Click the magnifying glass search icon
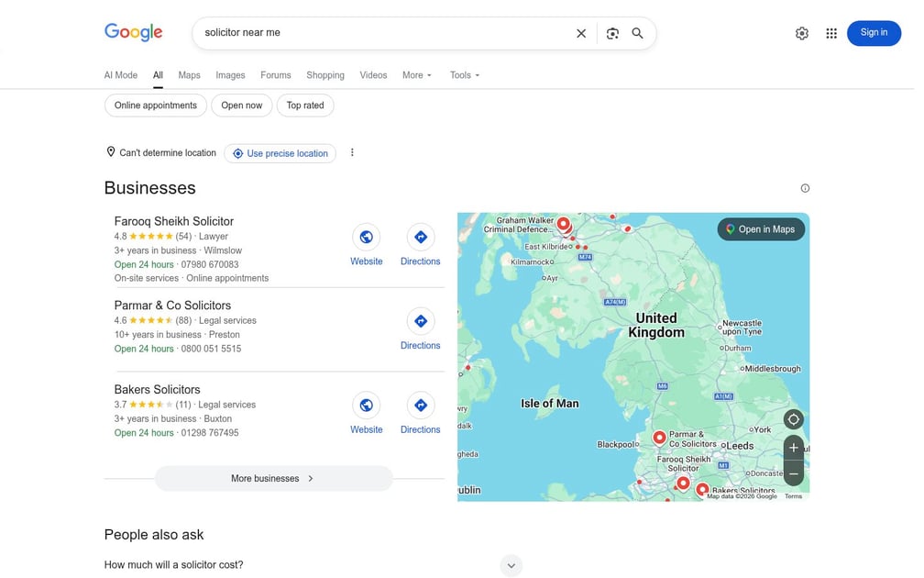Screen dimensions: 924x578 tap(638, 33)
